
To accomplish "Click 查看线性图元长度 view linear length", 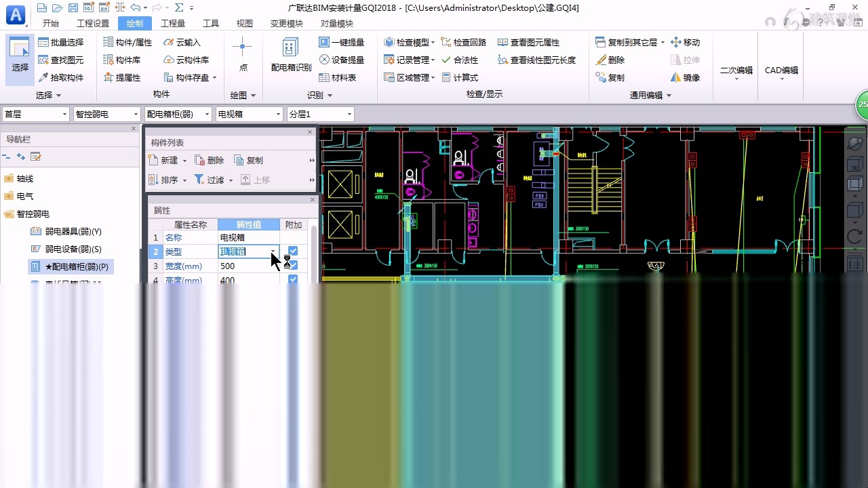I will point(536,60).
